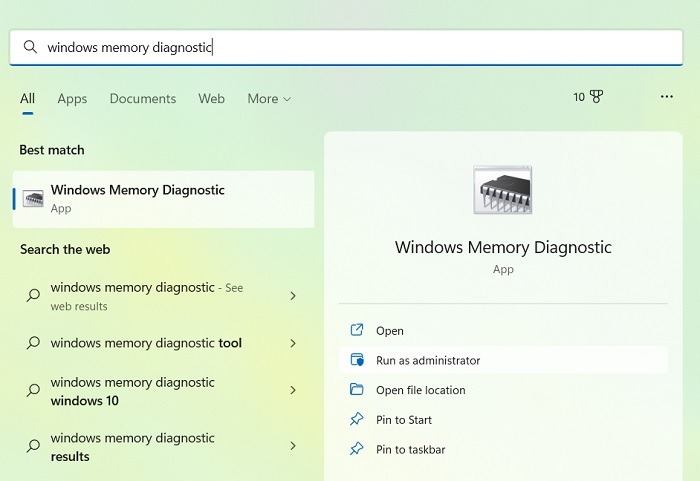
Task: Click search icon beside 'diagnostic tool' suggestion
Action: pos(33,343)
